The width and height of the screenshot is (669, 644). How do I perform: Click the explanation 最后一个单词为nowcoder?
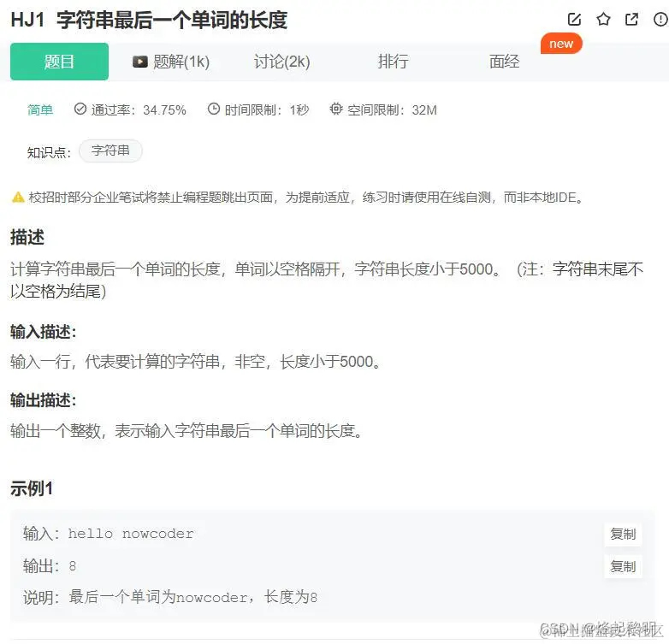[158, 598]
